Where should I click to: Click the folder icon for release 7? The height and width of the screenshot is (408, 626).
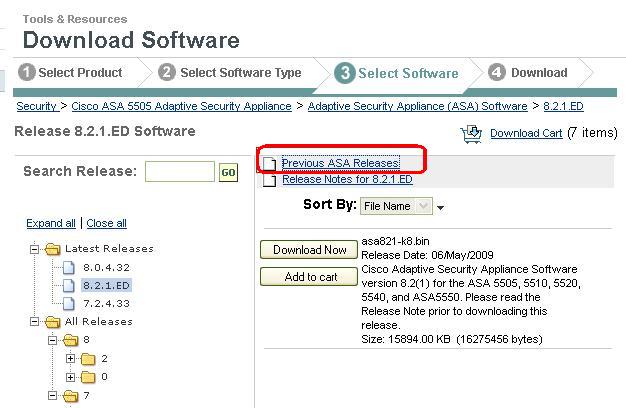click(x=71, y=396)
